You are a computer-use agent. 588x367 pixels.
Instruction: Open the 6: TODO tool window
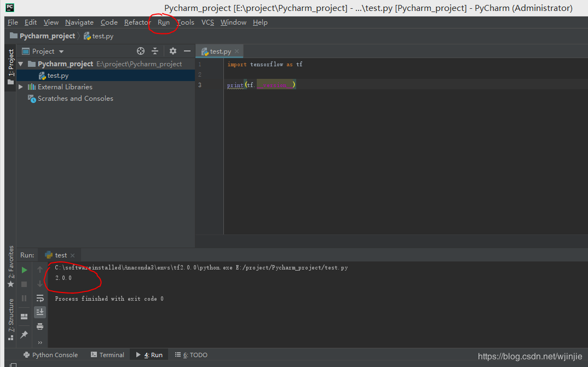191,355
